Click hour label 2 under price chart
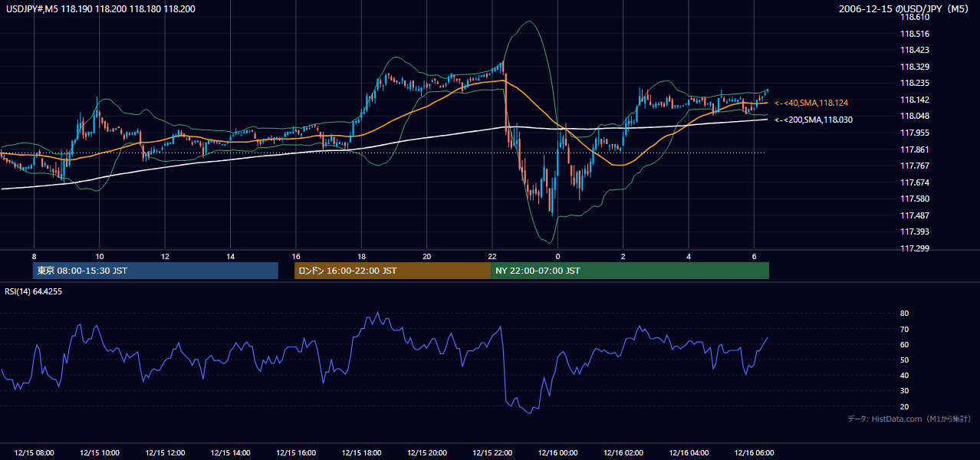Image resolution: width=980 pixels, height=460 pixels. (x=623, y=256)
